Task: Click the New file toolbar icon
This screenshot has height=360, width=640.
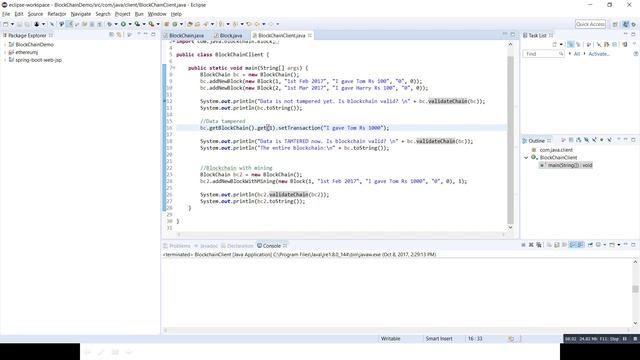Action: point(6,24)
